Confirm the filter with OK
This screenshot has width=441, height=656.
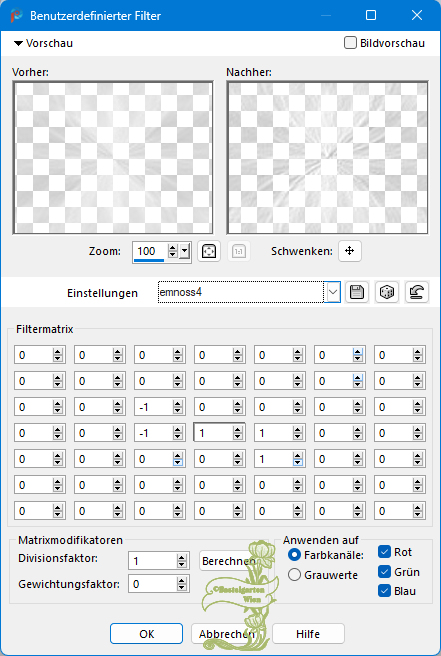click(x=146, y=634)
